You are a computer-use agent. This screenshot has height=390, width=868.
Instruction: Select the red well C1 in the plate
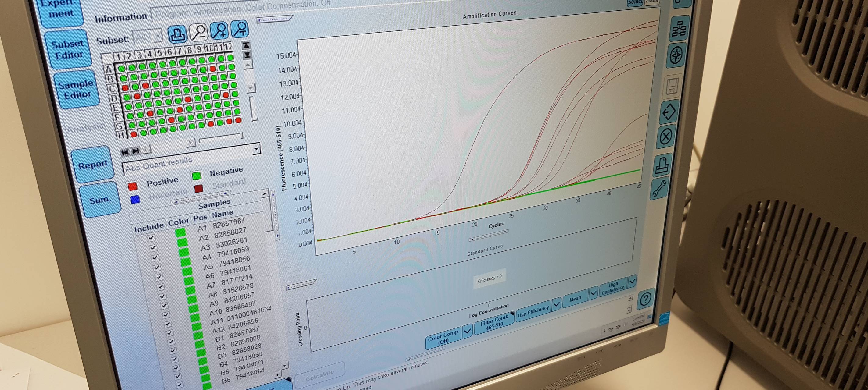[x=125, y=88]
